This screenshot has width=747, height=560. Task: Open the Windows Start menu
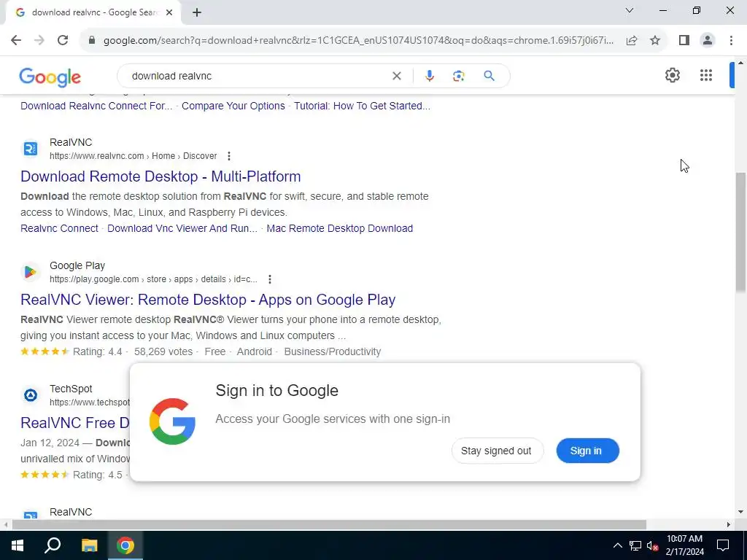(x=18, y=545)
